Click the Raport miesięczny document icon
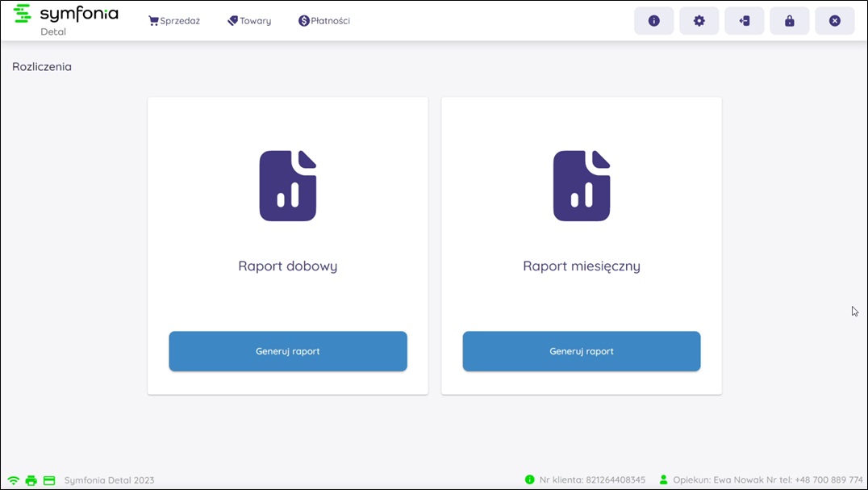Viewport: 868px width, 490px height. (582, 186)
